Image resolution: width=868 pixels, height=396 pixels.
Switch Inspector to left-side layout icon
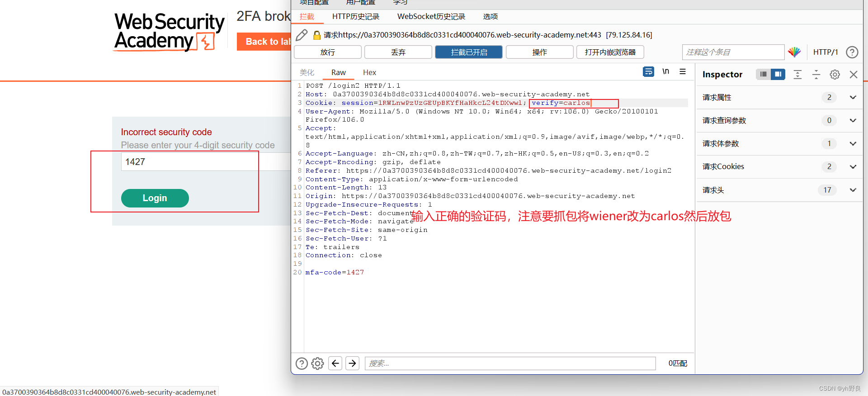[763, 74]
